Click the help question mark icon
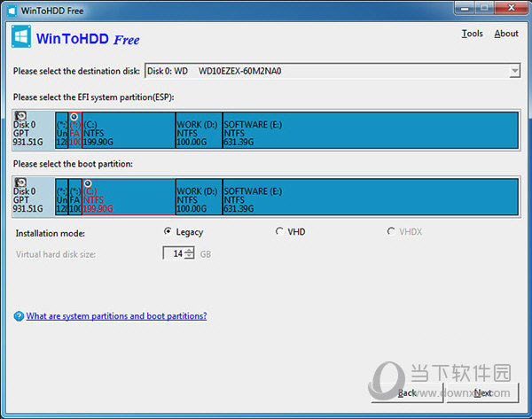This screenshot has width=532, height=419. [x=19, y=316]
